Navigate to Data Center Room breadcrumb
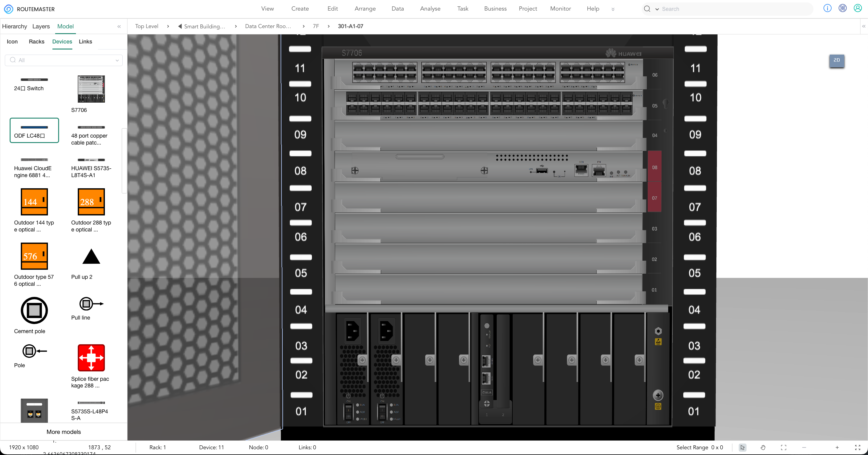Image resolution: width=868 pixels, height=455 pixels. (x=268, y=26)
